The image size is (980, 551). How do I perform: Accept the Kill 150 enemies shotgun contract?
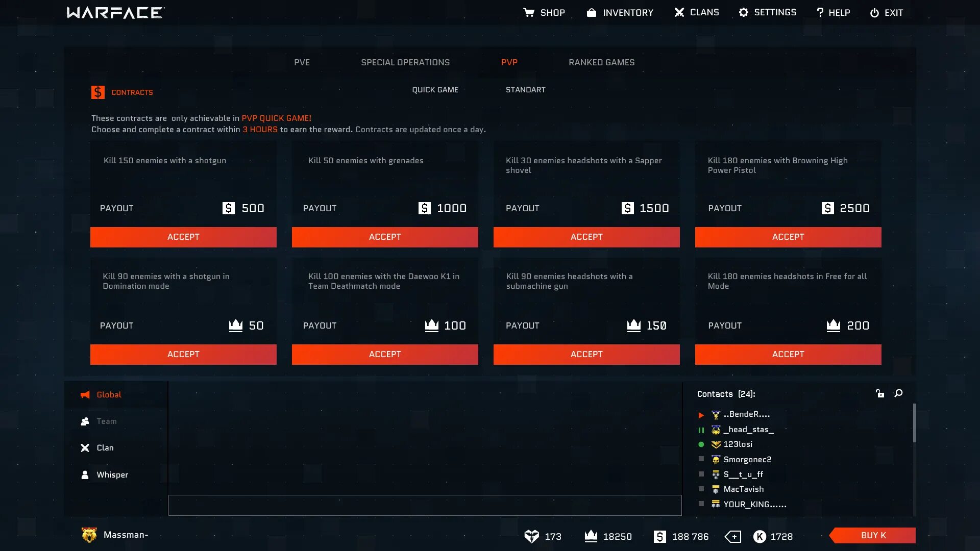coord(183,237)
